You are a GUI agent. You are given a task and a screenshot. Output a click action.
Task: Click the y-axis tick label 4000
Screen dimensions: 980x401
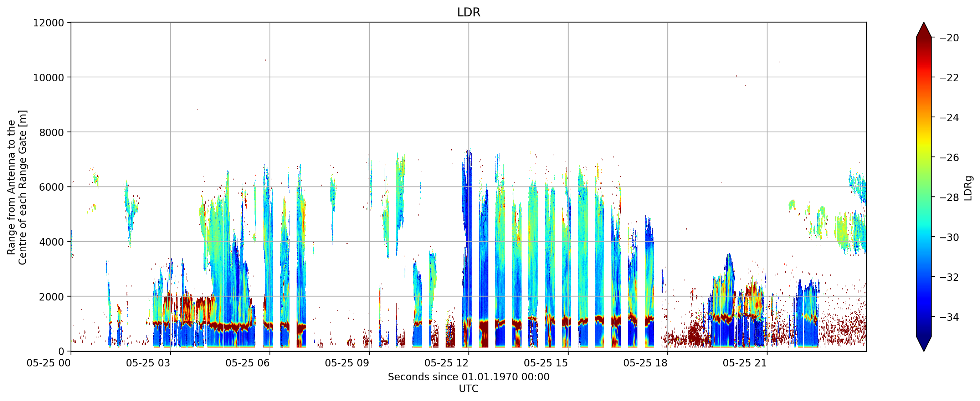[x=51, y=242]
